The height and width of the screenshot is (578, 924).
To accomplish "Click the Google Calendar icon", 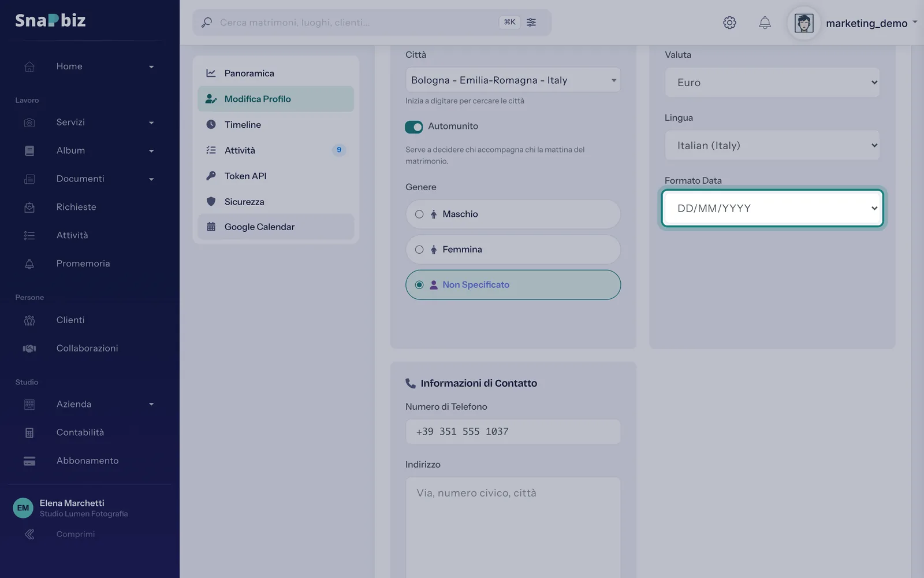I will click(x=211, y=227).
